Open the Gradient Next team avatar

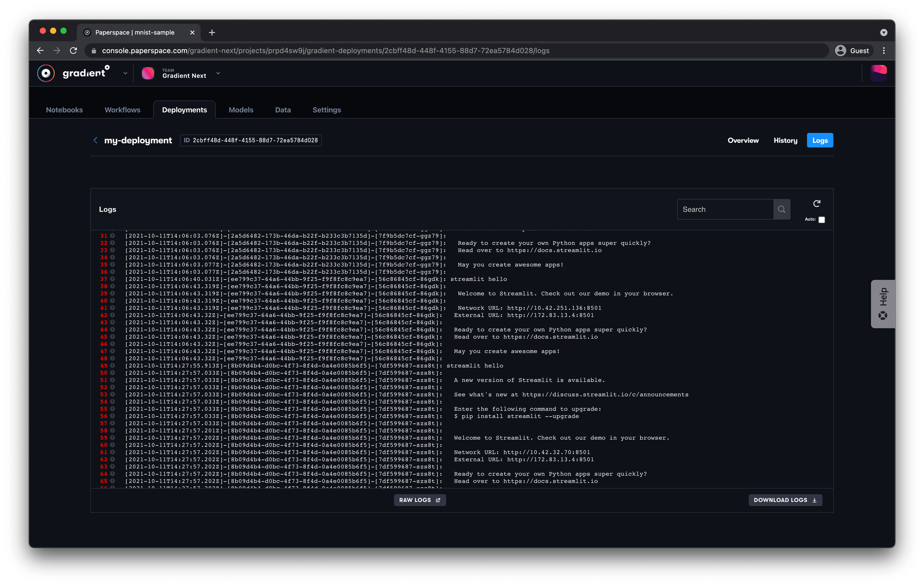point(148,73)
